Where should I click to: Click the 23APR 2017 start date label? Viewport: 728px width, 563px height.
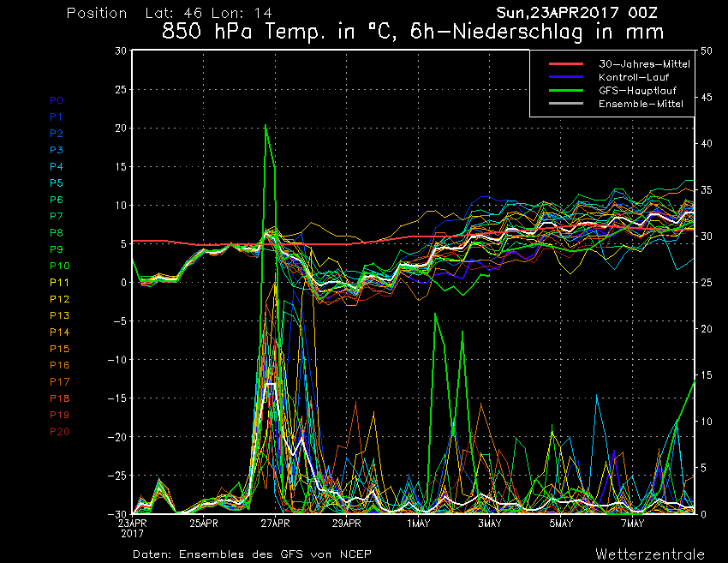pyautogui.click(x=132, y=529)
